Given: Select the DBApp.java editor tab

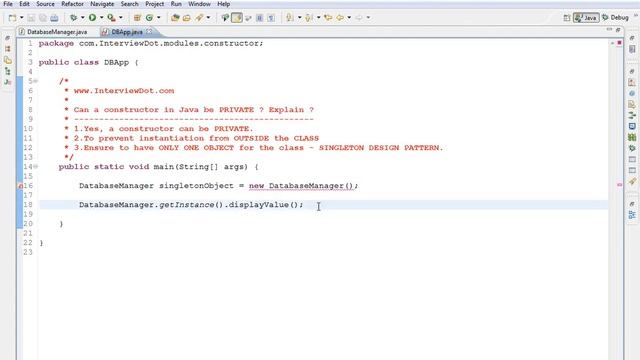Looking at the screenshot, I should [x=127, y=32].
